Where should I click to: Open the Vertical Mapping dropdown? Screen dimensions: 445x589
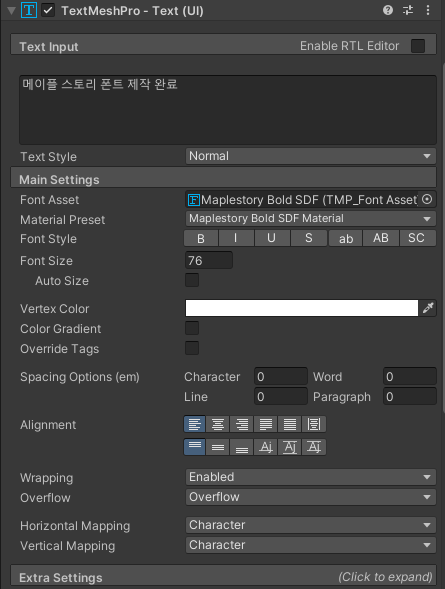tap(311, 545)
